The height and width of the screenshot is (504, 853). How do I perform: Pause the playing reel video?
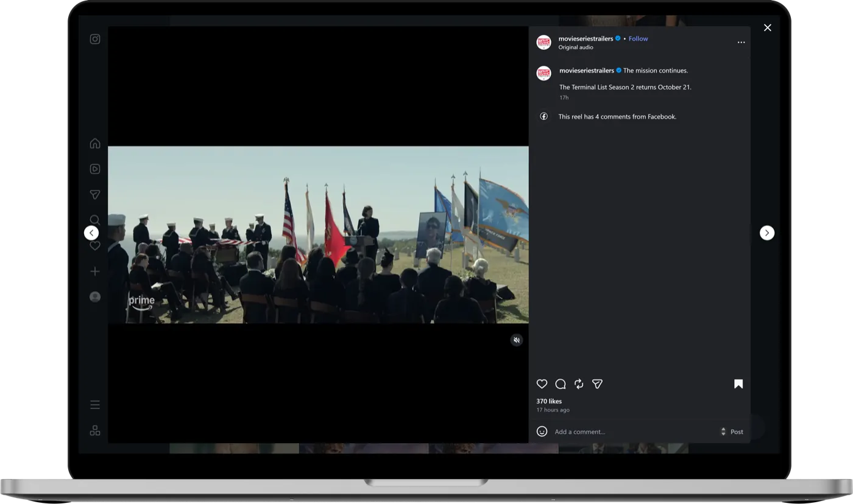[x=318, y=234]
